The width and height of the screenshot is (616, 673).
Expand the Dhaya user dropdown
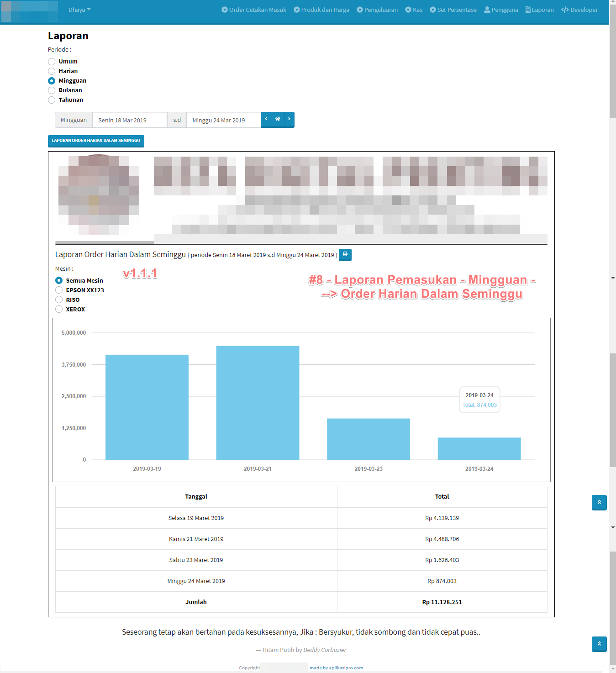79,10
